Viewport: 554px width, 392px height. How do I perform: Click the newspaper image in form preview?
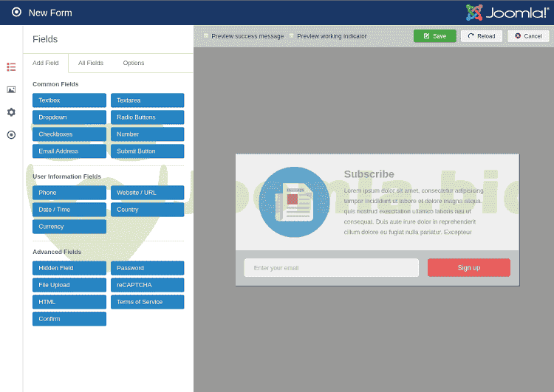pos(294,202)
